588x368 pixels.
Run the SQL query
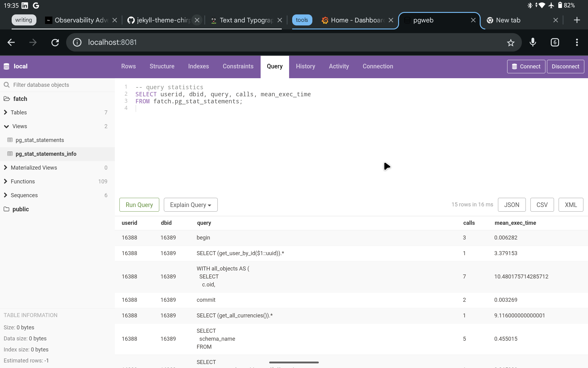pyautogui.click(x=139, y=205)
